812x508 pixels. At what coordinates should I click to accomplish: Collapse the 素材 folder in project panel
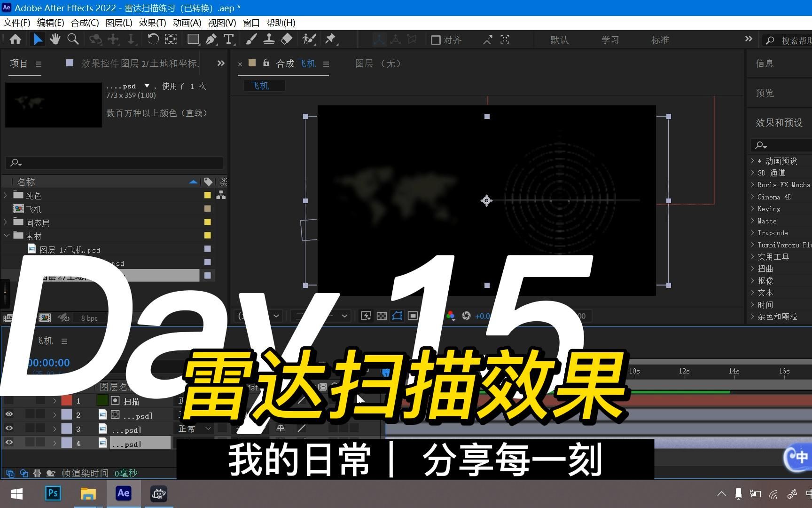7,236
